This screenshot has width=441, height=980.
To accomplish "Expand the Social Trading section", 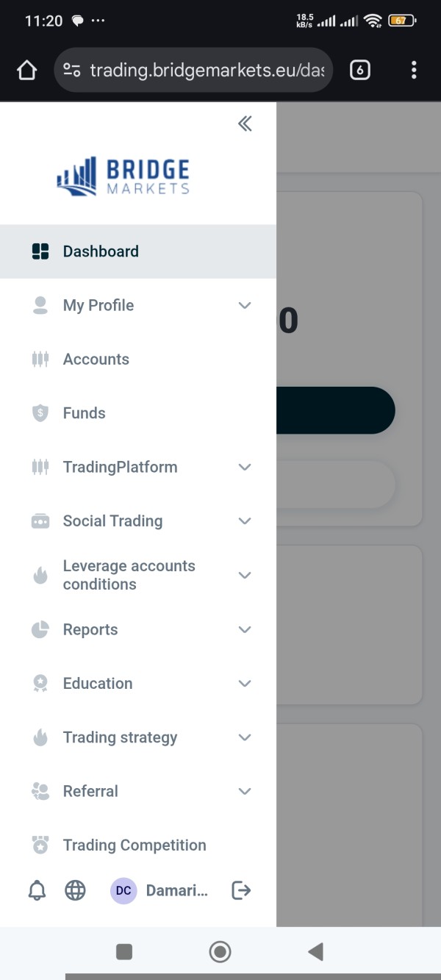I will click(245, 521).
